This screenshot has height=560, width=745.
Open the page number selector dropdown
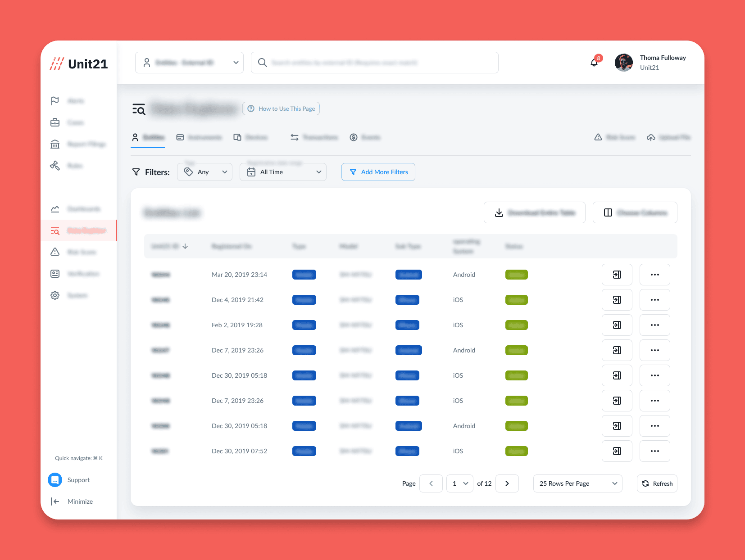459,483
